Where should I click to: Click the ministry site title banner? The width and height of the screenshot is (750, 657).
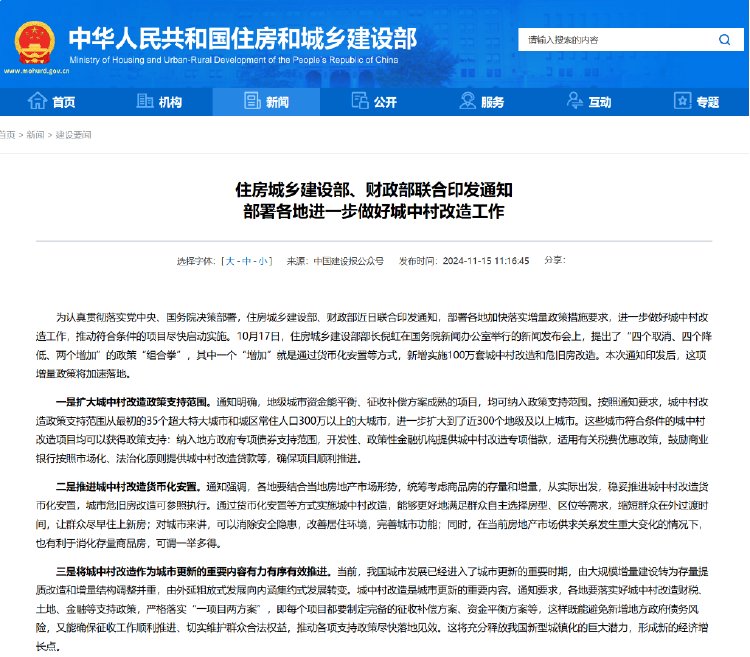(x=243, y=45)
